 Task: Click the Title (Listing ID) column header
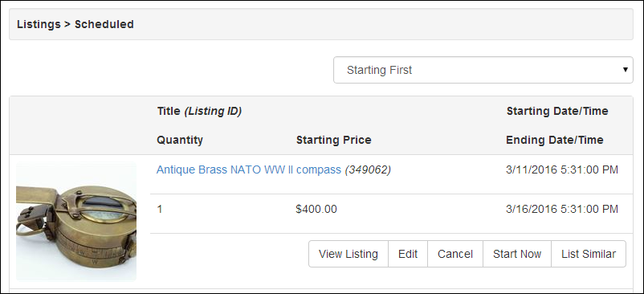(x=199, y=112)
